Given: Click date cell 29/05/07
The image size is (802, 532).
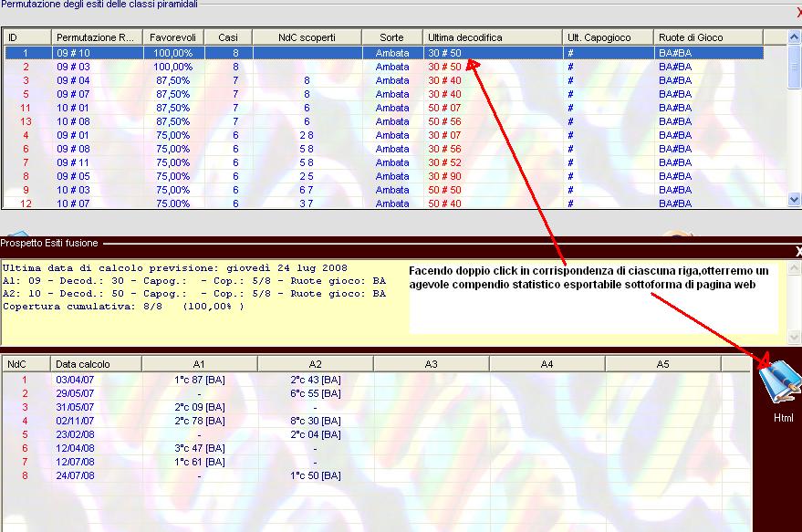Looking at the screenshot, I should [75, 393].
